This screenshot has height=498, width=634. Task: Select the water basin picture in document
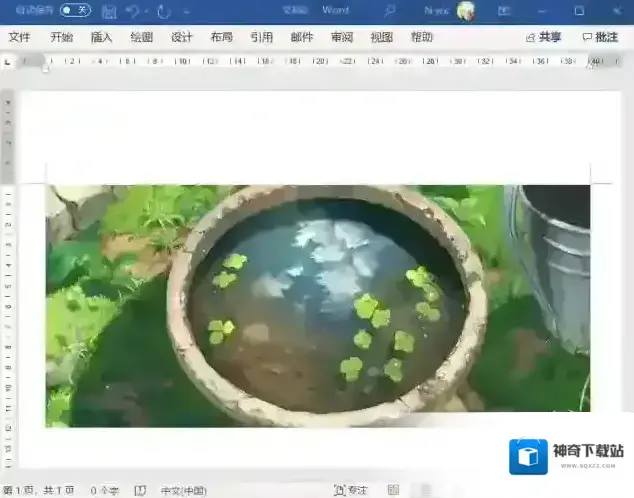[318, 305]
